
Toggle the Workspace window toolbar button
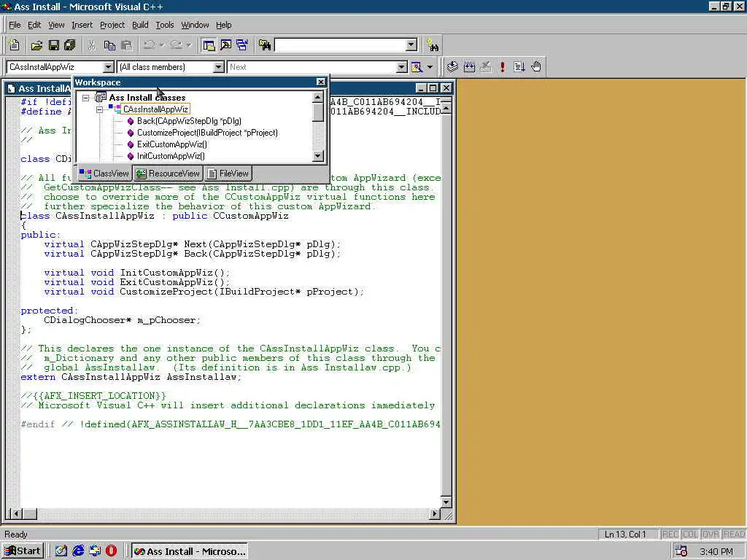coord(208,45)
